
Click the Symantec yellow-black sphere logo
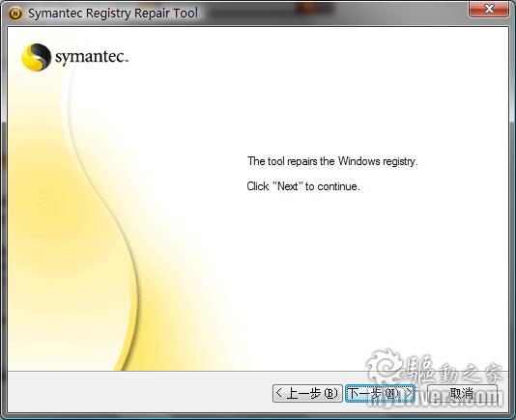coord(36,57)
